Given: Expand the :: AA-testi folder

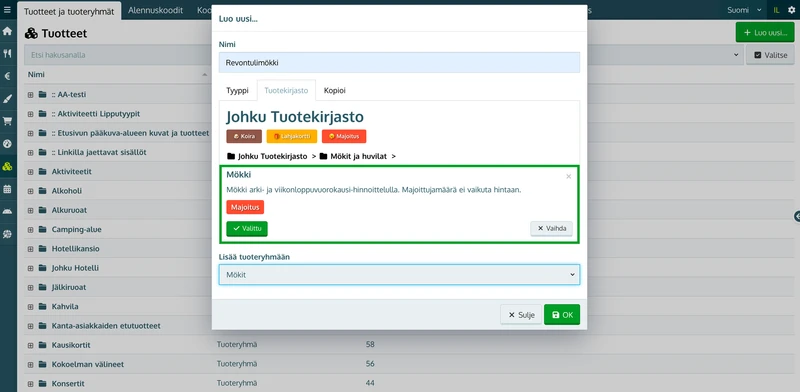Looking at the screenshot, I should [30, 94].
